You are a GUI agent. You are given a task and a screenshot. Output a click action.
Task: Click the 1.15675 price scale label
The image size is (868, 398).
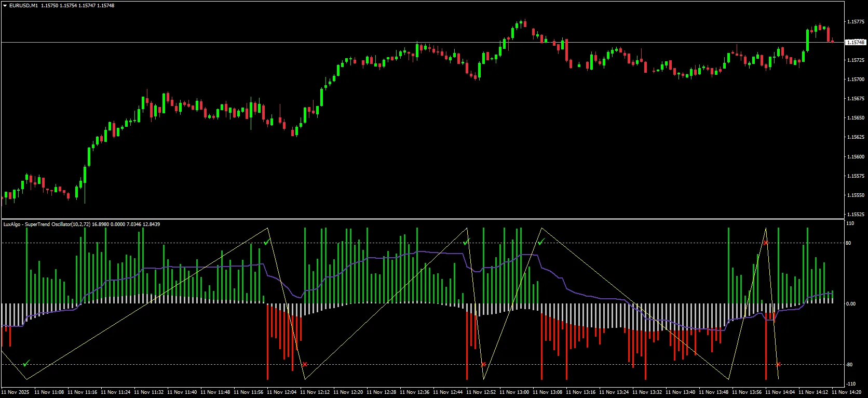pos(856,99)
